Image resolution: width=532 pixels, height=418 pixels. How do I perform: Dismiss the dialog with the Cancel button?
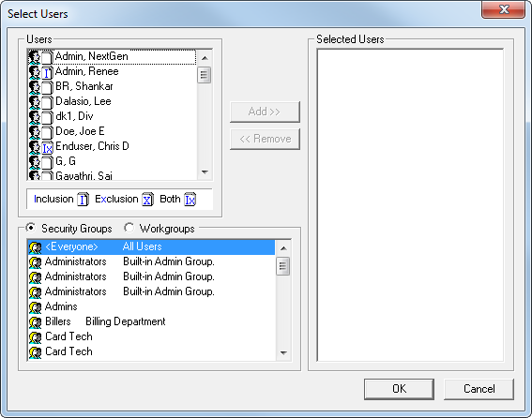tap(479, 389)
